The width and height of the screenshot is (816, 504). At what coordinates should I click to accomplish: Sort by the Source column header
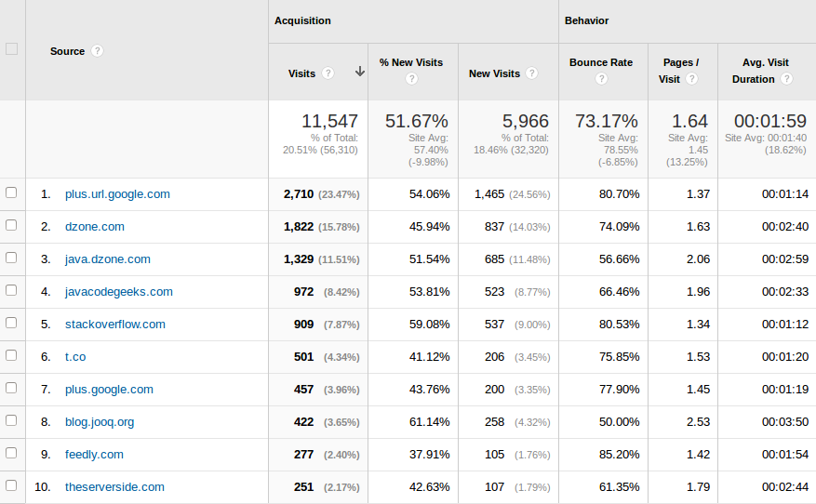pyautogui.click(x=67, y=51)
